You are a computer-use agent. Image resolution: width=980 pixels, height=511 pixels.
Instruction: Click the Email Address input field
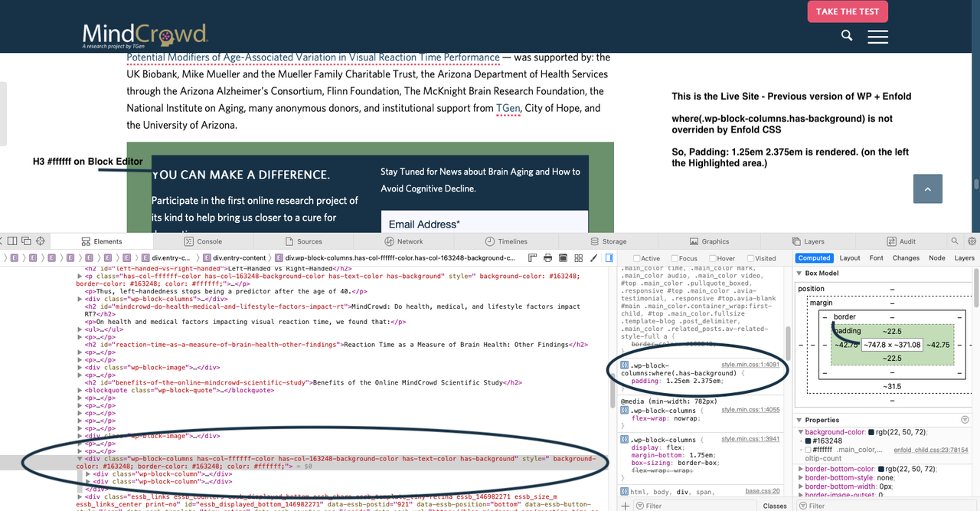[485, 224]
